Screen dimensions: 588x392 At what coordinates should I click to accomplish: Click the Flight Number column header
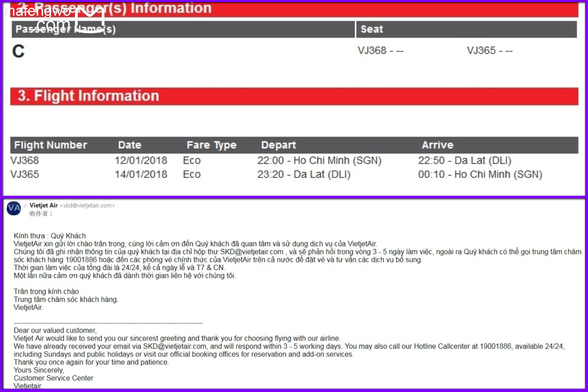(x=51, y=145)
